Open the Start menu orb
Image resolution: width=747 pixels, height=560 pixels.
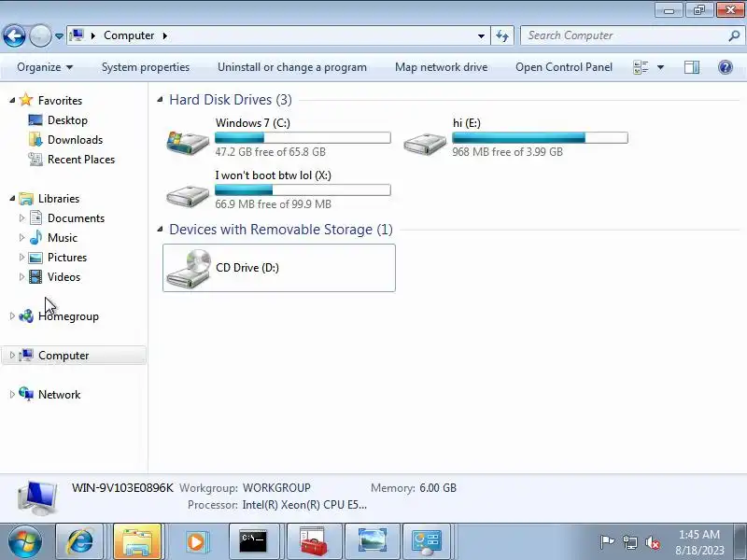(x=24, y=541)
